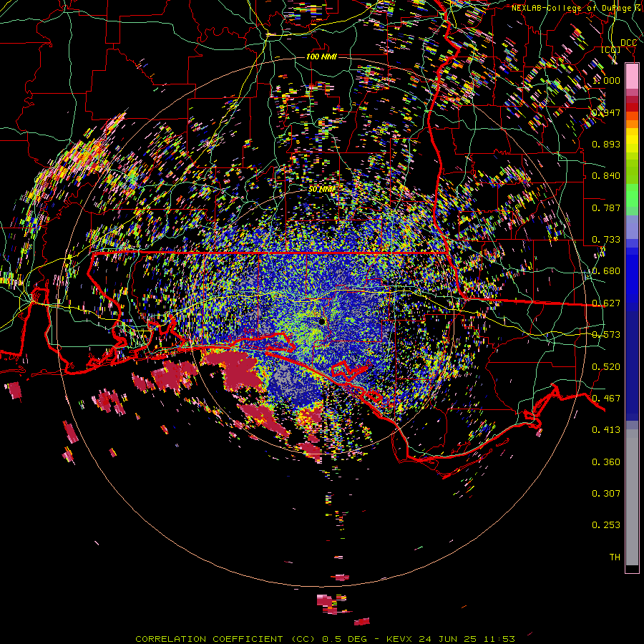Click the 0.253 scale value
The height and width of the screenshot is (644, 644).
coord(606,525)
